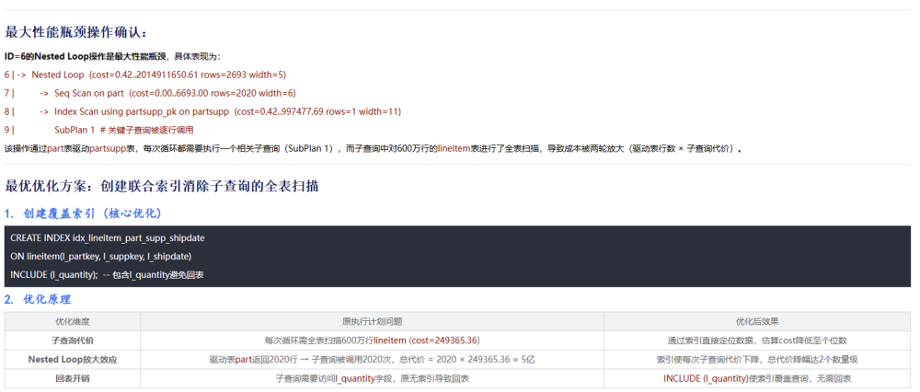Click the INCLUDE (l_quantity) code line
This screenshot has height=392, width=920.
(x=107, y=275)
